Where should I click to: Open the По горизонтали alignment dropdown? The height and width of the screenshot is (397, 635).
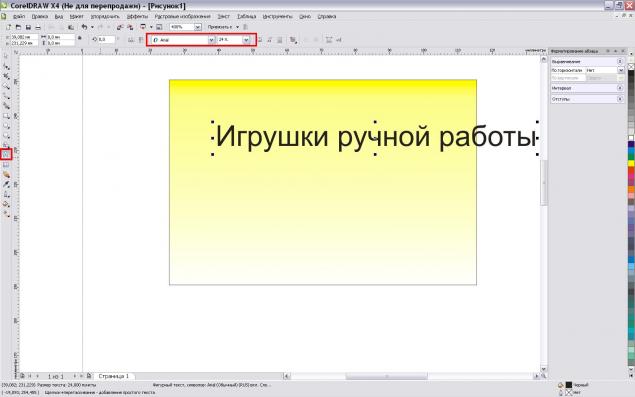pyautogui.click(x=620, y=70)
